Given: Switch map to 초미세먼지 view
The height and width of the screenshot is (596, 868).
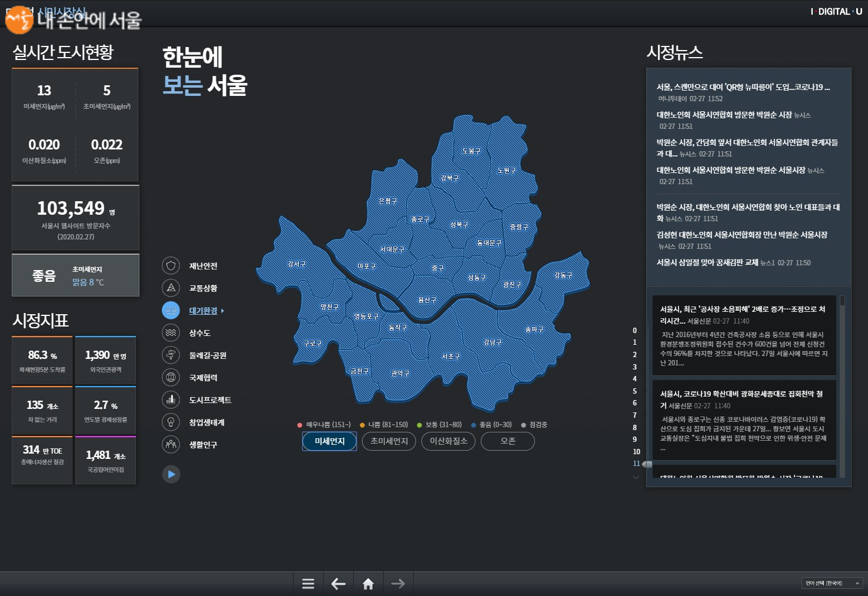Looking at the screenshot, I should pyautogui.click(x=389, y=441).
